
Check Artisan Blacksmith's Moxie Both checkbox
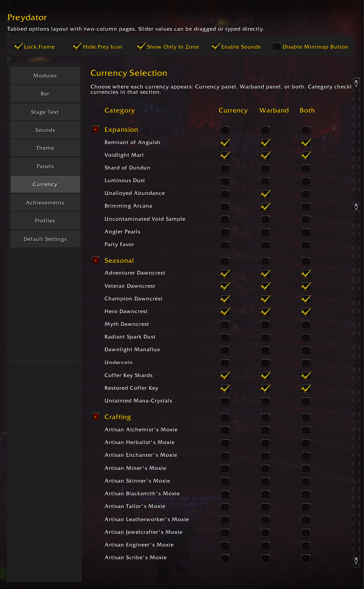point(306,494)
